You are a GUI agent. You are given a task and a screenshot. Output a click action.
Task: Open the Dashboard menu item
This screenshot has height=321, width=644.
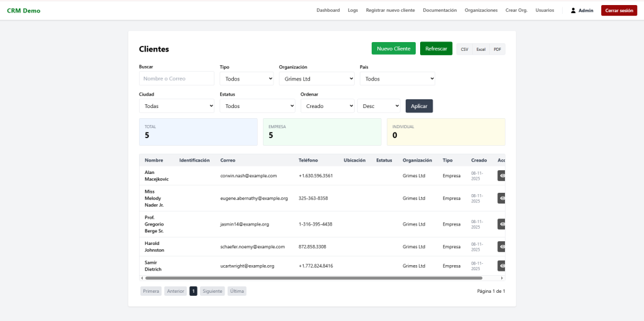[x=328, y=11]
